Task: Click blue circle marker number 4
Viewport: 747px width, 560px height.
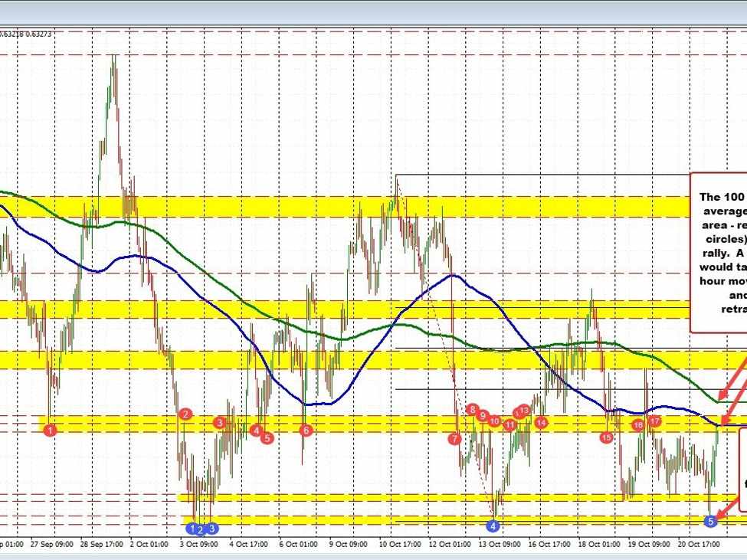Action: (493, 526)
